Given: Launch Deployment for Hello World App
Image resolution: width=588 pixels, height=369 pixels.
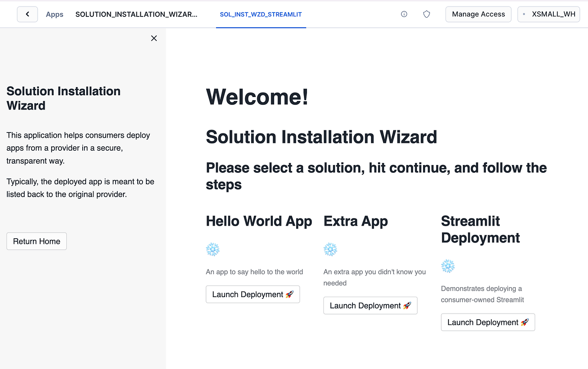Looking at the screenshot, I should [x=252, y=294].
